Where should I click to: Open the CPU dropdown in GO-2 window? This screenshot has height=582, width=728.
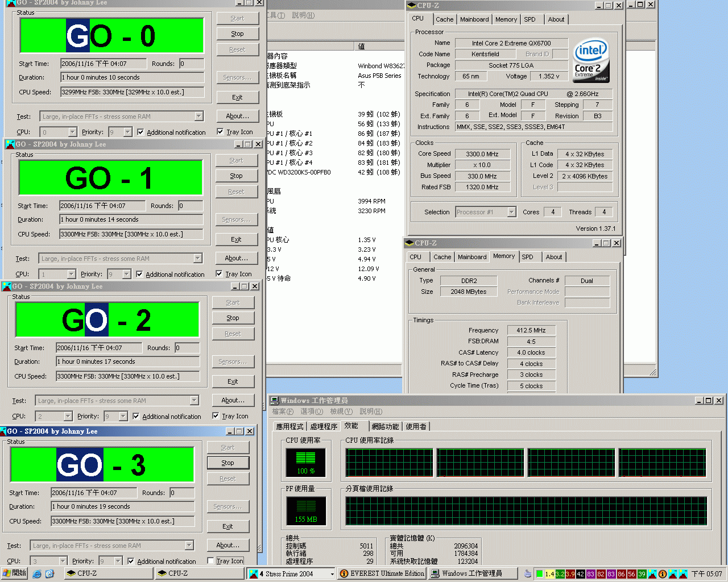[x=68, y=416]
